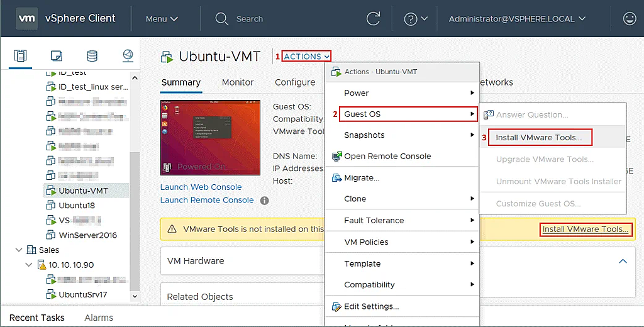This screenshot has width=644, height=327.
Task: Collapse the 10.10.10.90 host node
Action: (29, 265)
